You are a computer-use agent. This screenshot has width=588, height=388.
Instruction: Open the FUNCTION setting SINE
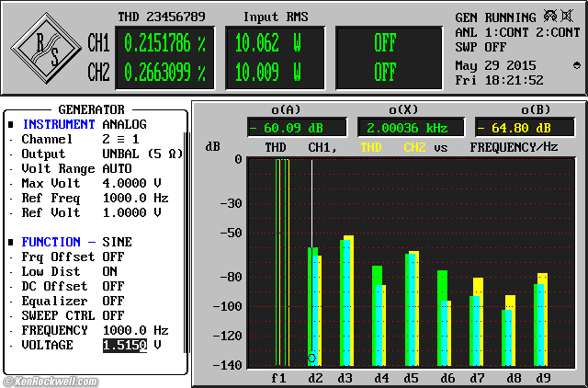[x=117, y=242]
